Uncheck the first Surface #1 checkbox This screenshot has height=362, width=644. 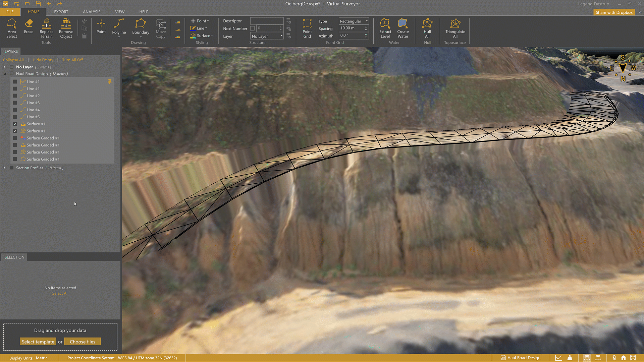point(15,124)
